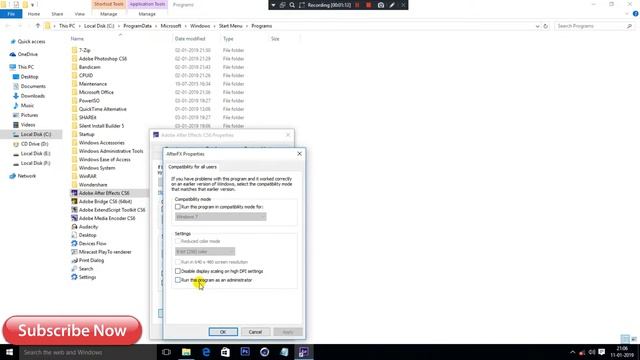Refresh the Programs folder view
This screenshot has height=360, width=640.
[546, 26]
